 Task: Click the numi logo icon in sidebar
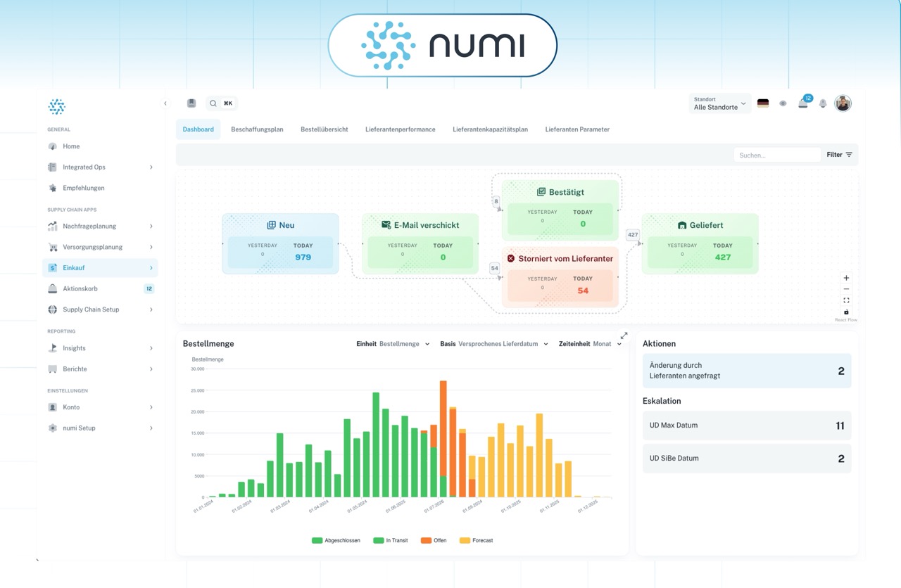click(56, 107)
